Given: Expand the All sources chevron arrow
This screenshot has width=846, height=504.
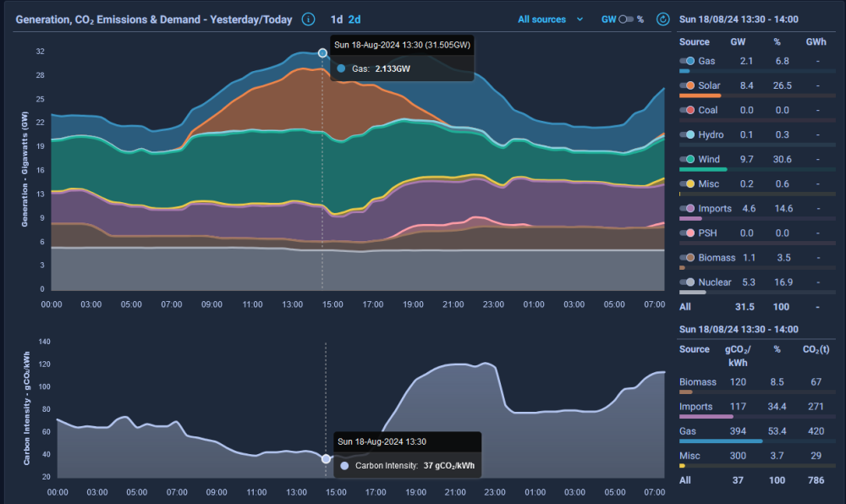Looking at the screenshot, I should coord(580,19).
